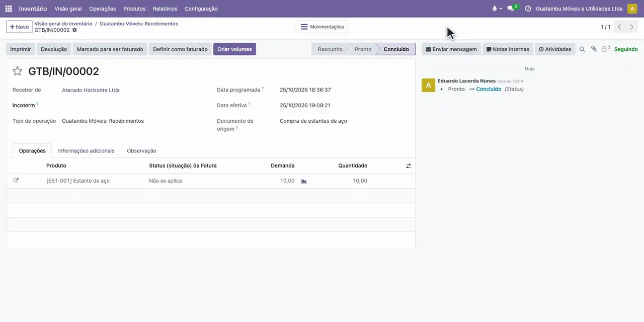This screenshot has height=322, width=644.
Task: Click the help mark beside Incoterm
Action: (37, 104)
